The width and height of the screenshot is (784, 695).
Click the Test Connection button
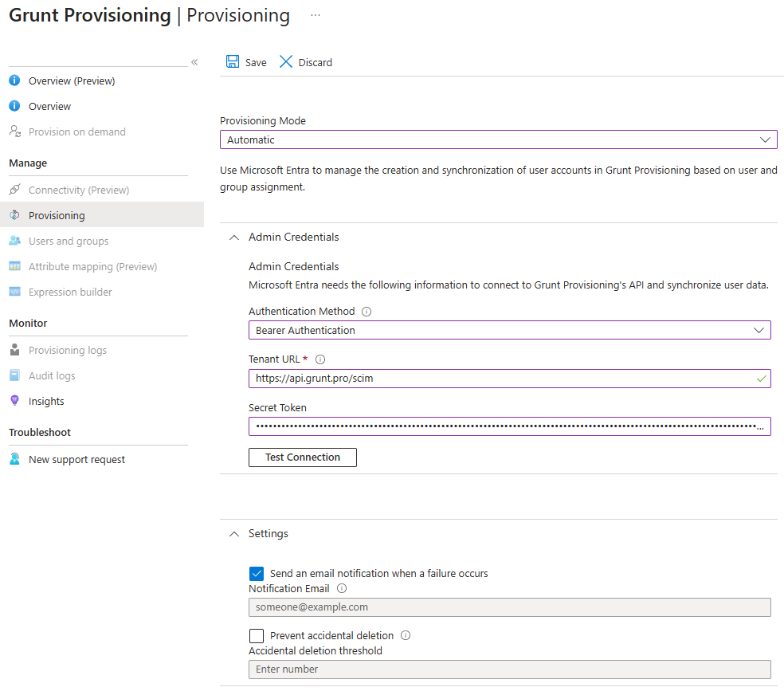click(303, 457)
